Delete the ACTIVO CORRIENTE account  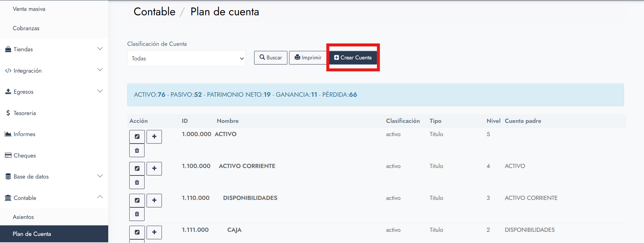pyautogui.click(x=137, y=182)
